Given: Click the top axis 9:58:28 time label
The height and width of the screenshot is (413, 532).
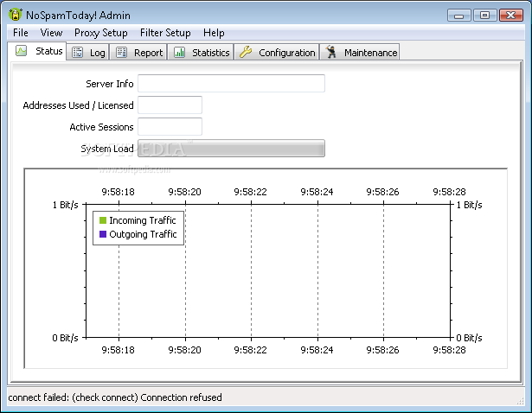Looking at the screenshot, I should (449, 192).
